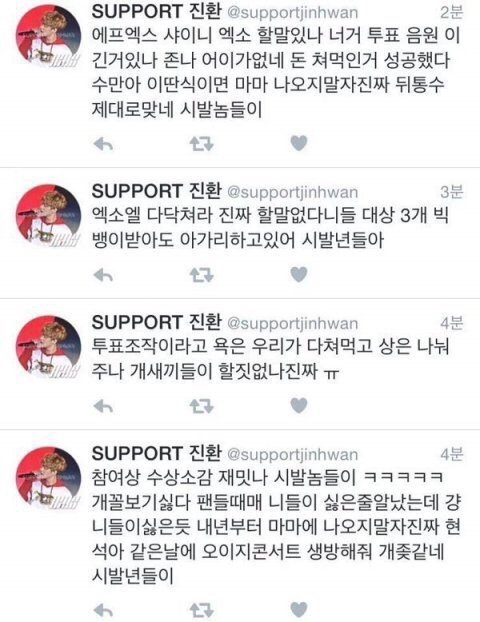Reply to the tweet posted 2분 ago
Screen dimensions: 480x622
pyautogui.click(x=103, y=144)
